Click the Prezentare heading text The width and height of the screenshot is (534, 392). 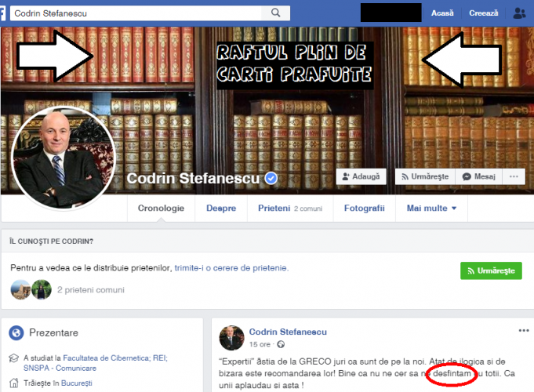[x=54, y=332]
